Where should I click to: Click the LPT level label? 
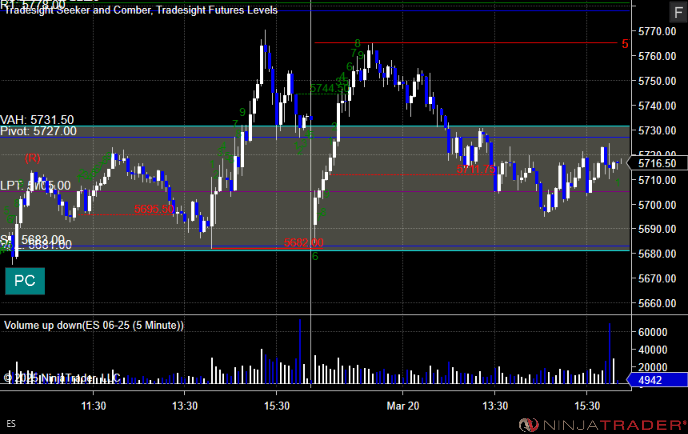tap(35, 186)
